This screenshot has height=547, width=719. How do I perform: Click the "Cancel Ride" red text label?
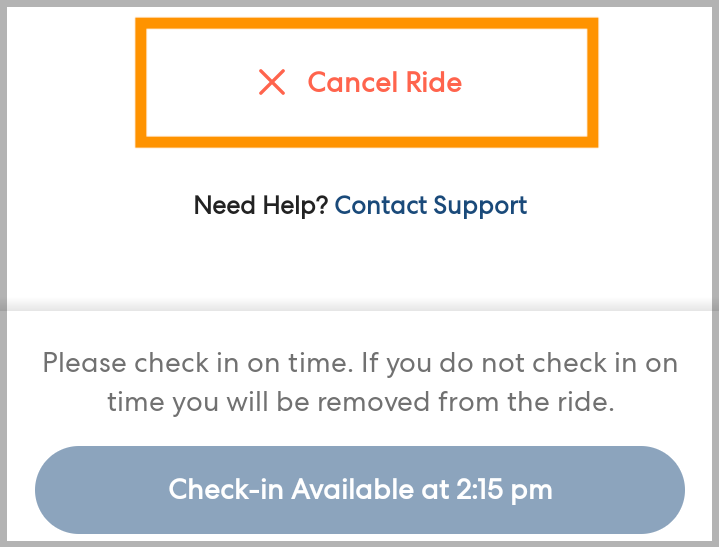tap(384, 82)
